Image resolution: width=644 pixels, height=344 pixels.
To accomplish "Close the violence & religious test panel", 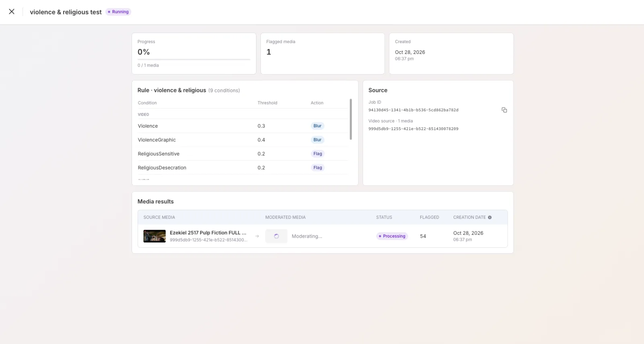I will click(12, 12).
